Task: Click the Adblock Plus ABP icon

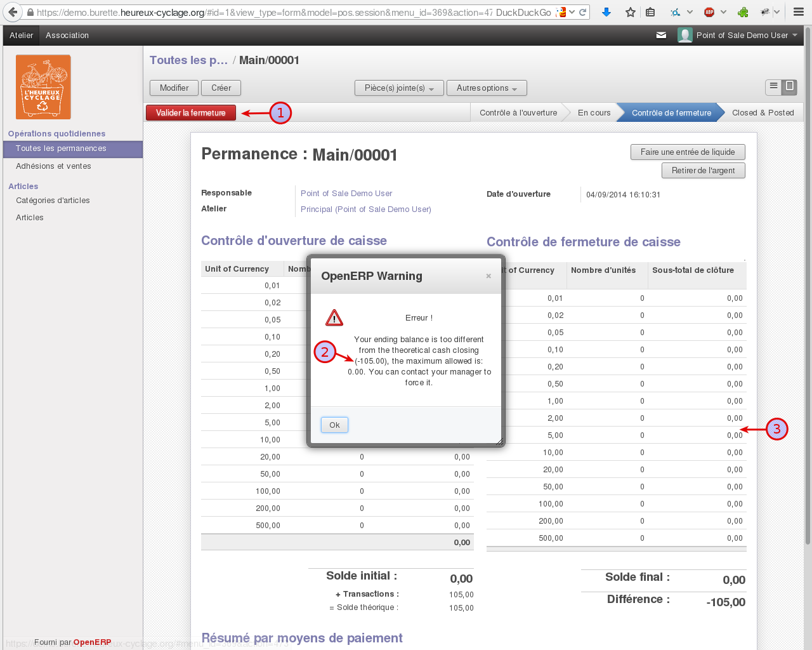Action: (x=709, y=12)
